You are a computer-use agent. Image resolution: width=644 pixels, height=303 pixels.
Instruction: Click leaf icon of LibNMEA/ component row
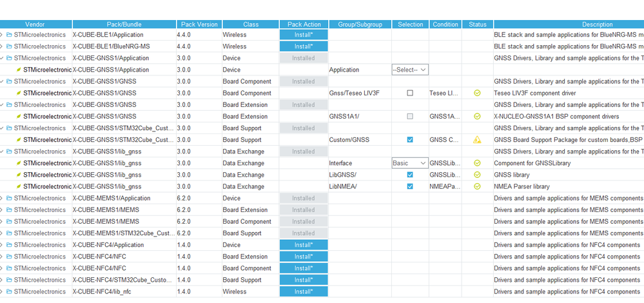19,186
